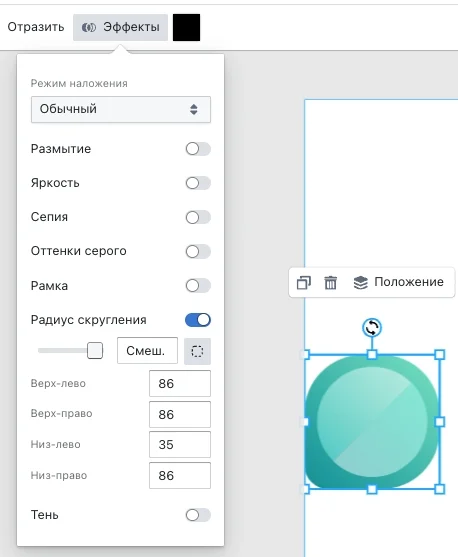Click the layers icon beside Положение
This screenshot has width=458, height=557.
point(361,283)
